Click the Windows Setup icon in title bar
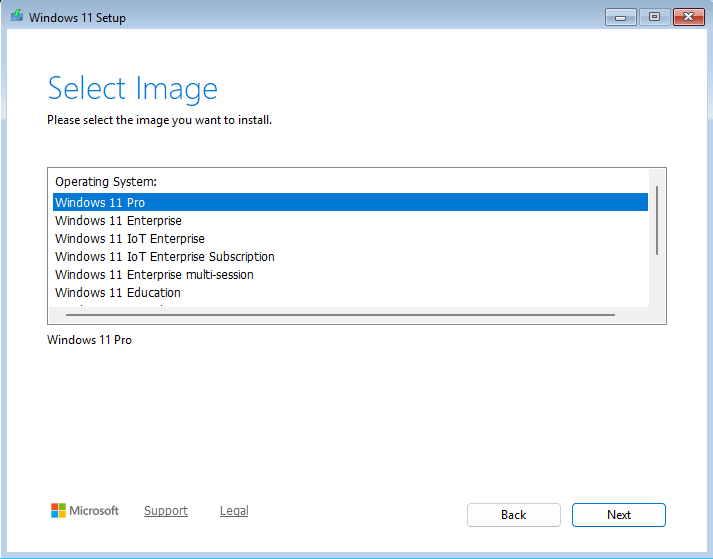Screen dimensions: 713x559 tap(16, 17)
